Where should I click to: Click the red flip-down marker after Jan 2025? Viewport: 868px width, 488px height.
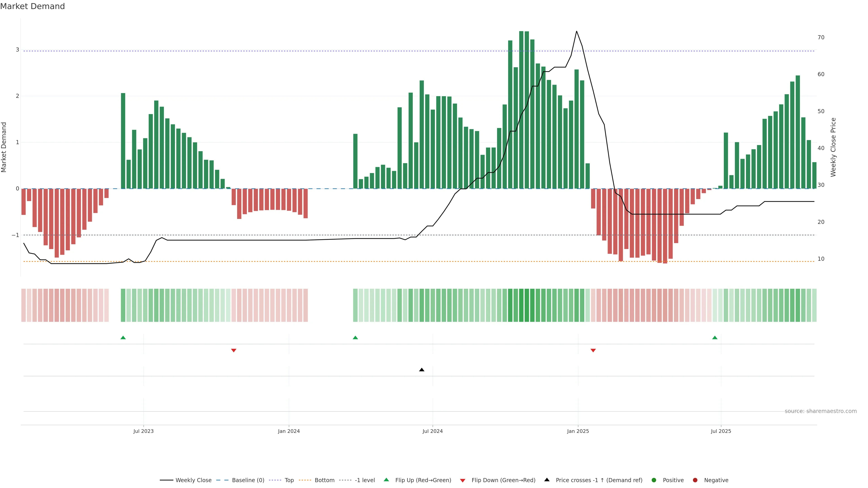593,351
